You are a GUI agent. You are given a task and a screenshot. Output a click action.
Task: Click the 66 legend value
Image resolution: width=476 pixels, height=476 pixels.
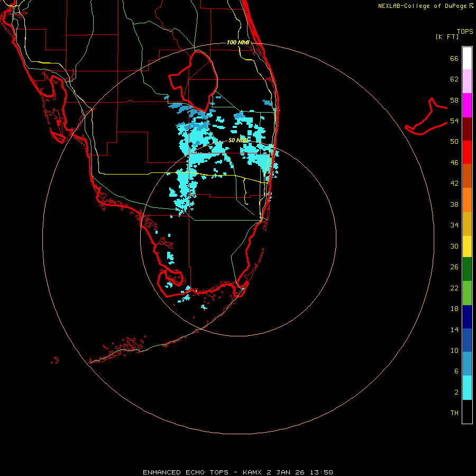(x=454, y=58)
